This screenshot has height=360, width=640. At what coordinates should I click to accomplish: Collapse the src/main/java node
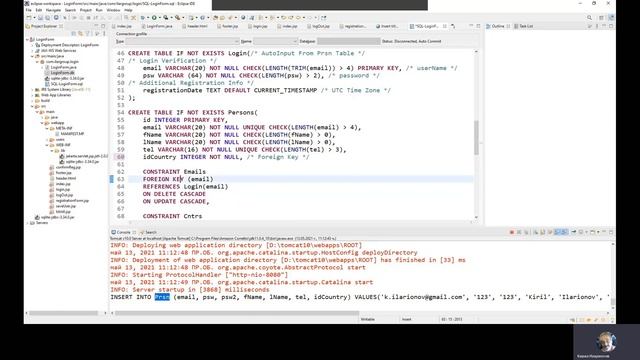click(x=33, y=56)
